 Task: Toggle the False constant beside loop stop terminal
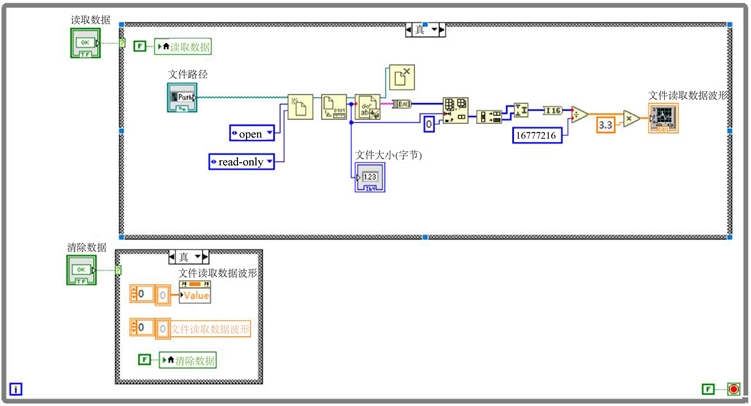(709, 388)
